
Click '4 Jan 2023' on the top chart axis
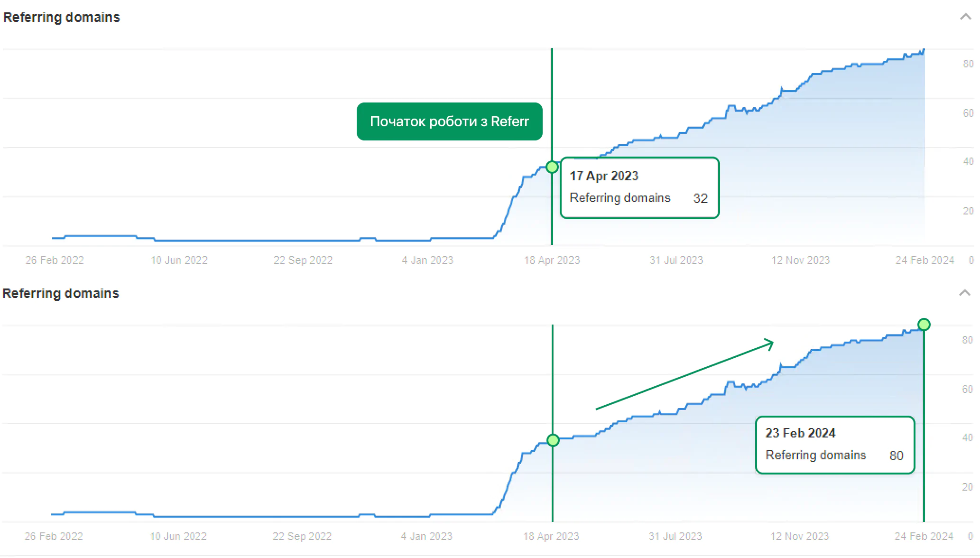point(427,260)
